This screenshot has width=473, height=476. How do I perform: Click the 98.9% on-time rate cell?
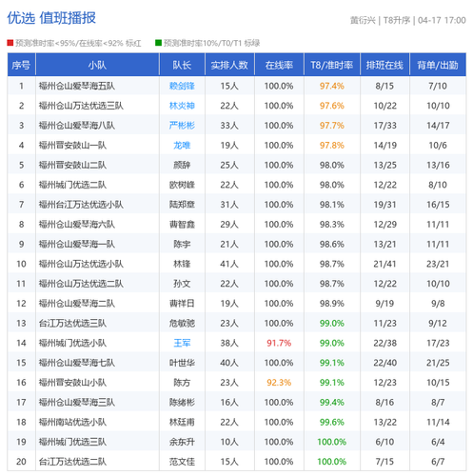(x=332, y=304)
